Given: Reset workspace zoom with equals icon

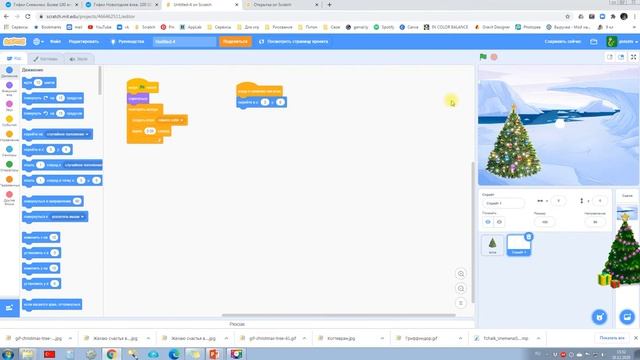Looking at the screenshot, I should coord(461,303).
